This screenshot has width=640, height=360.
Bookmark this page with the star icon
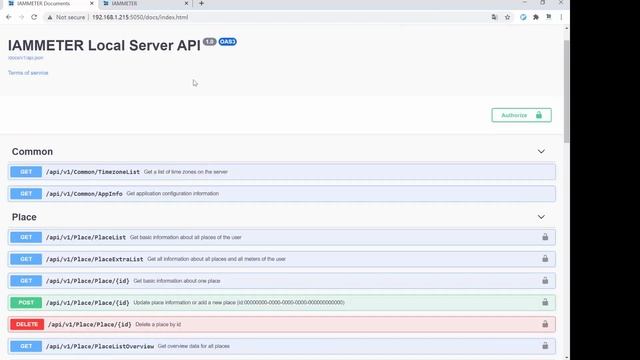coord(507,17)
